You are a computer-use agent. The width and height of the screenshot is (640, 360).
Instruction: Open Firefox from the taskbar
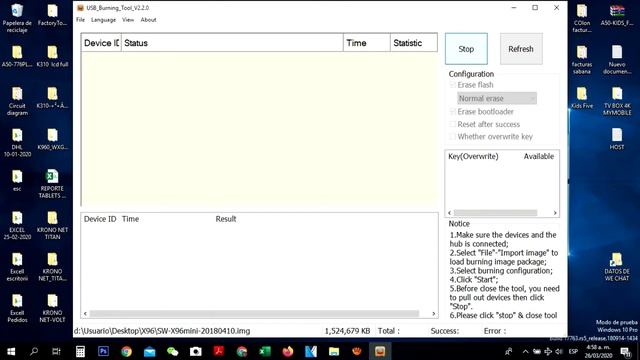pos(288,351)
